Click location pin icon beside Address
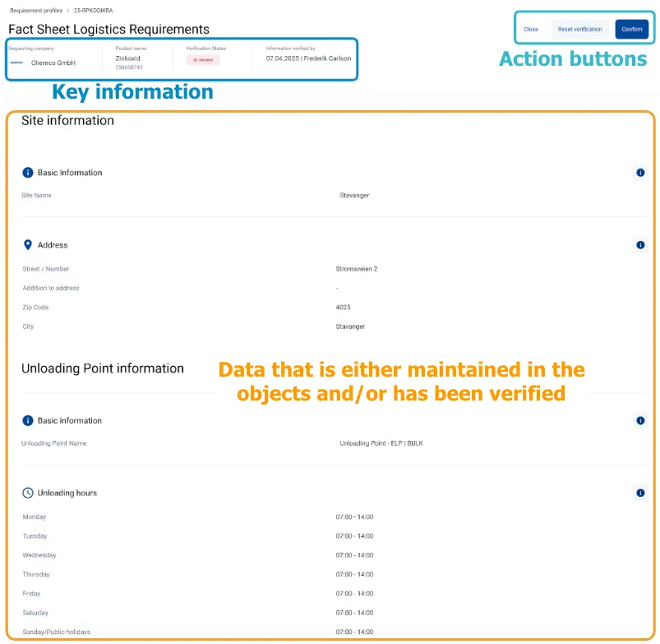 coord(28,245)
